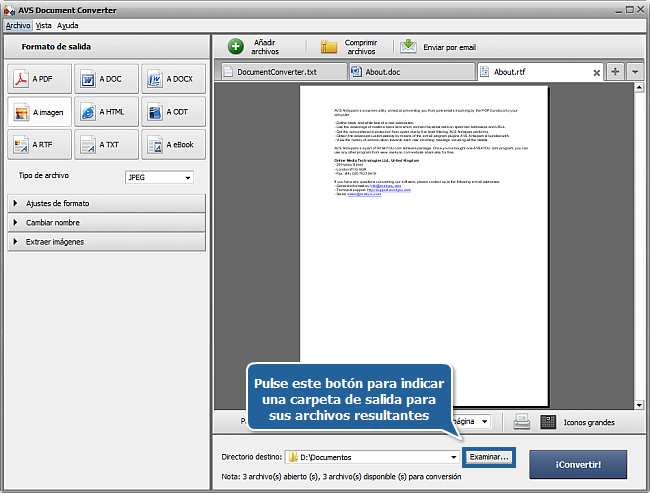Viewport: 650px width, 493px height.
Task: Expand Cambiar nombre section
Action: point(107,223)
